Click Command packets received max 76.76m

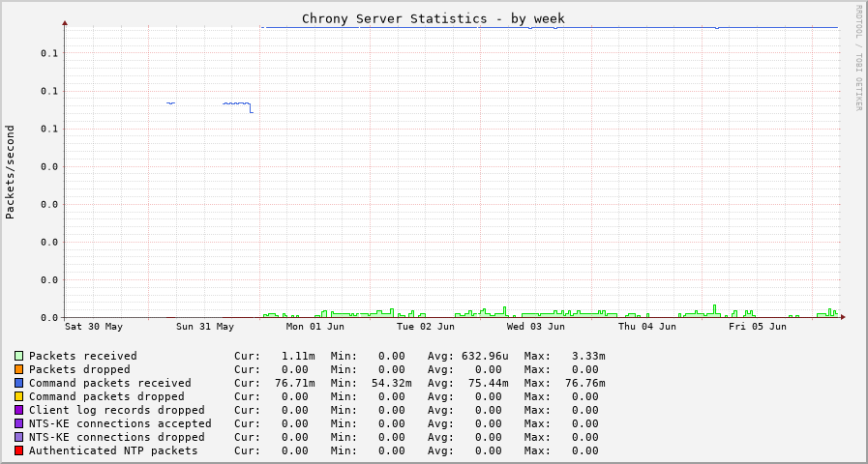point(585,383)
